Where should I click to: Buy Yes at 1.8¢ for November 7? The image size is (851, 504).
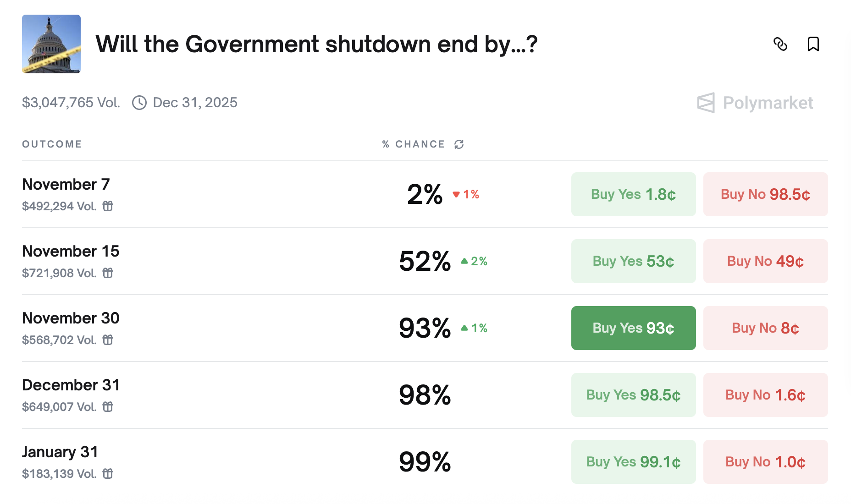point(633,194)
